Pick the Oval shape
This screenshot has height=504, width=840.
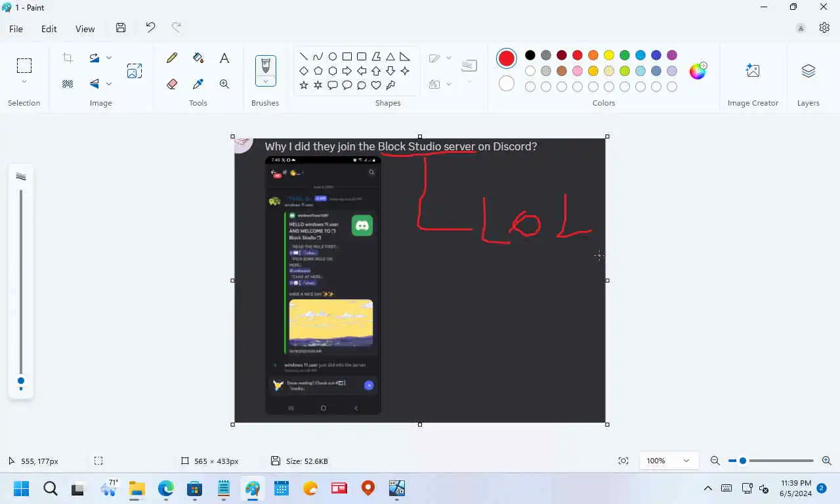click(x=333, y=56)
